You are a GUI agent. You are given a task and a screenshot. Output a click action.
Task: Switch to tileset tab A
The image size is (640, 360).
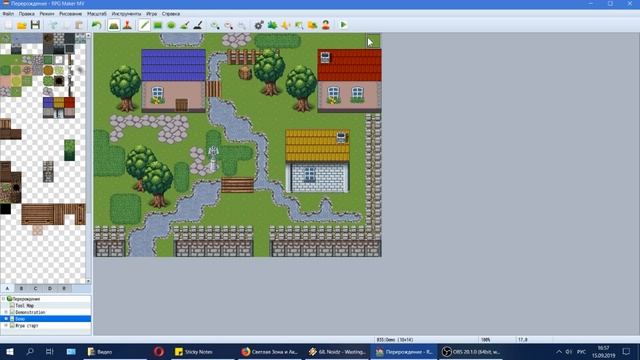coord(7,288)
